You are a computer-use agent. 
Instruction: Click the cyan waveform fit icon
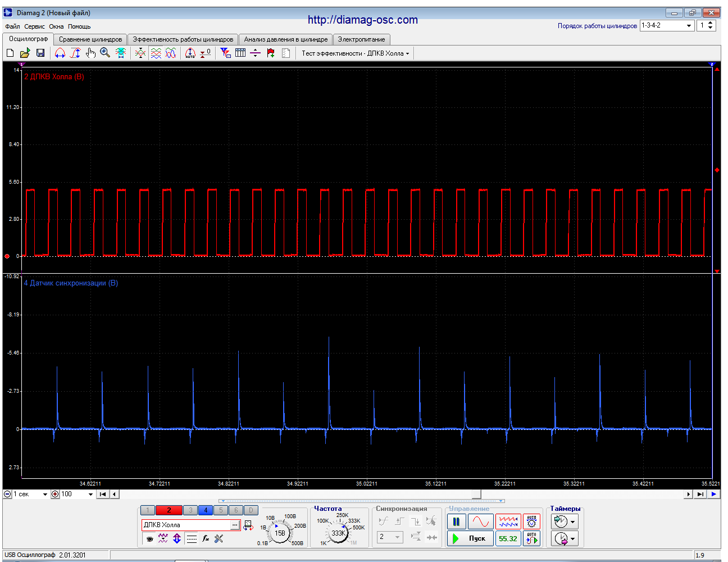coord(120,53)
